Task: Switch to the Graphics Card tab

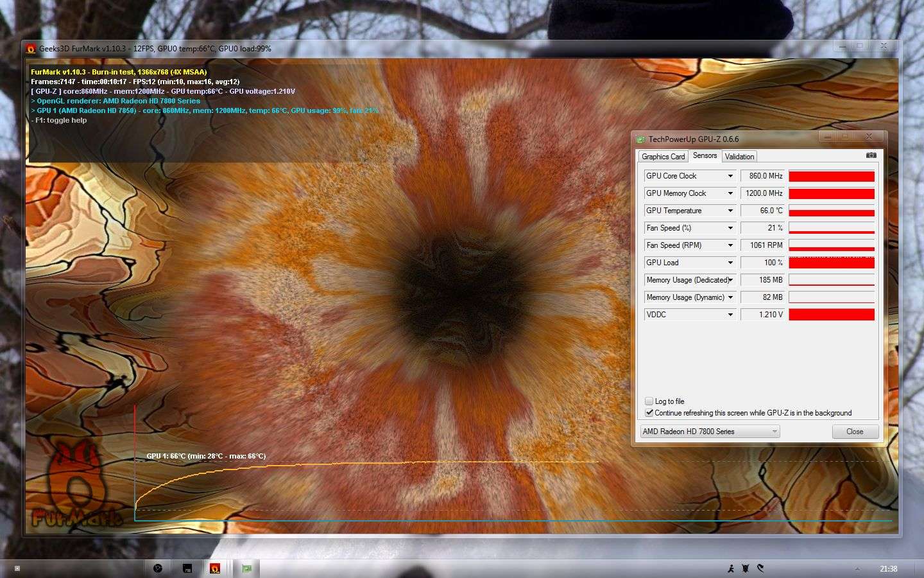Action: pos(663,157)
